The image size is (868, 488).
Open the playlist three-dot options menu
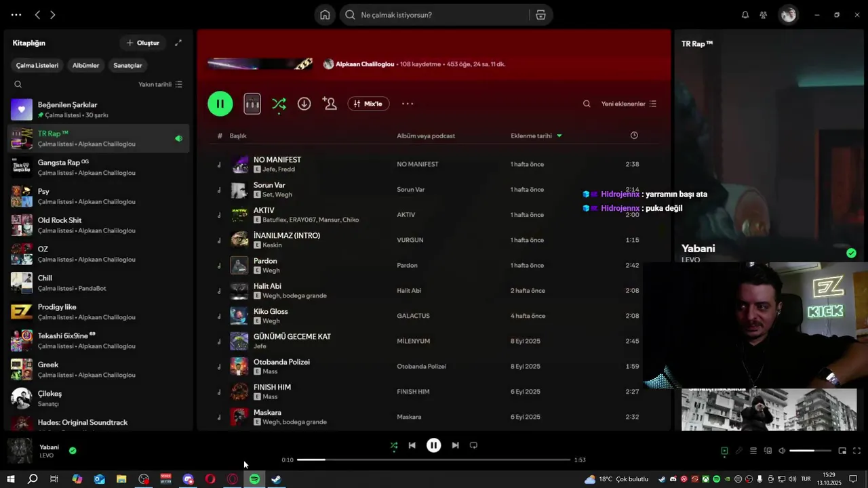408,104
